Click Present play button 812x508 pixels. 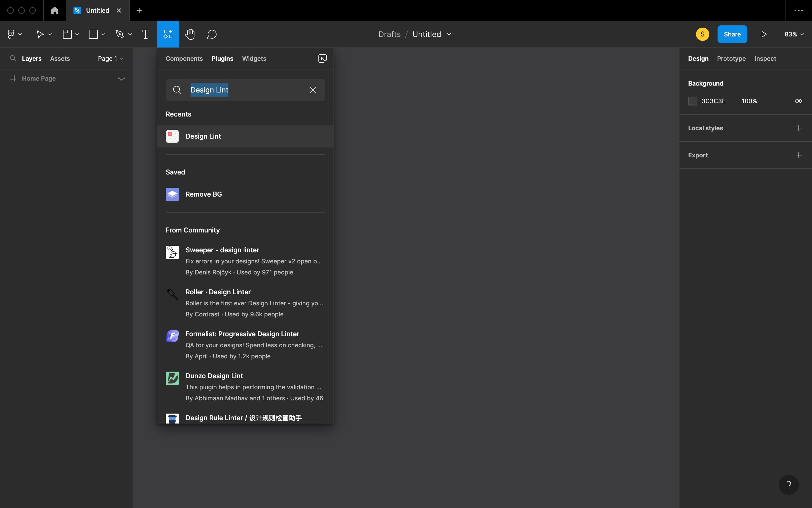point(764,34)
